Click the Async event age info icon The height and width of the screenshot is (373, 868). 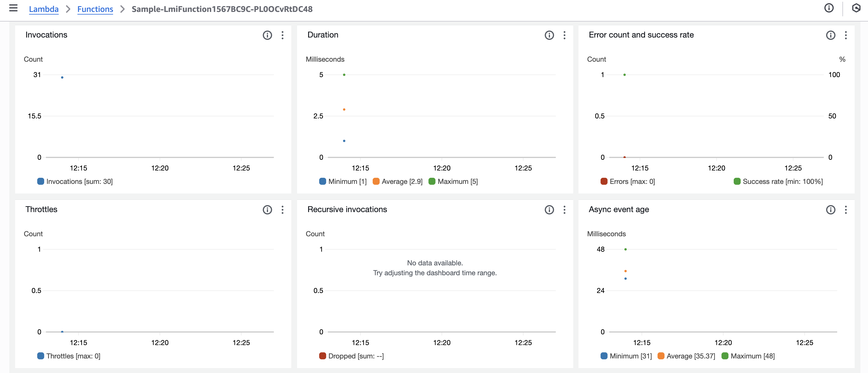[830, 210]
